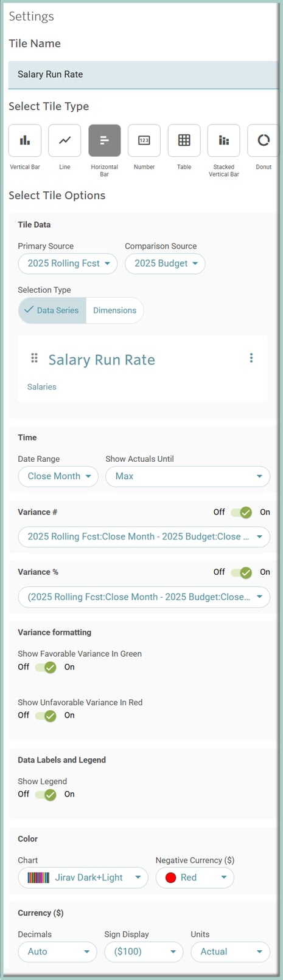Viewport: 283px width, 980px height.
Task: Open the three-dot menu for Salary Run Rate
Action: pos(251,358)
